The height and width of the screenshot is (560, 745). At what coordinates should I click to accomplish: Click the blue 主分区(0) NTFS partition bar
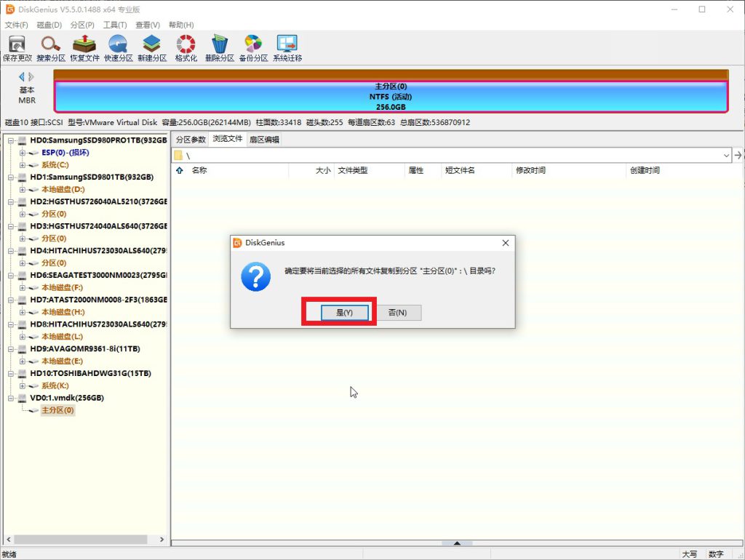point(391,97)
